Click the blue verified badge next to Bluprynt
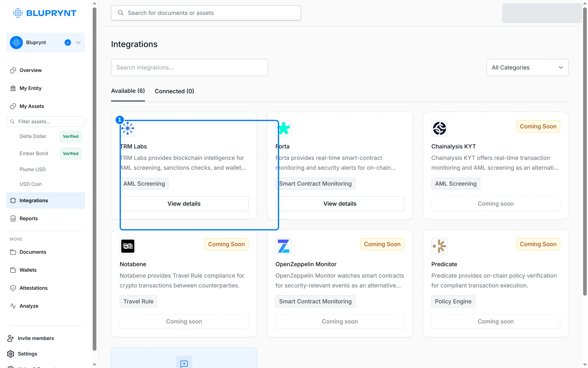Screen dimensions: 588x368 (68, 43)
